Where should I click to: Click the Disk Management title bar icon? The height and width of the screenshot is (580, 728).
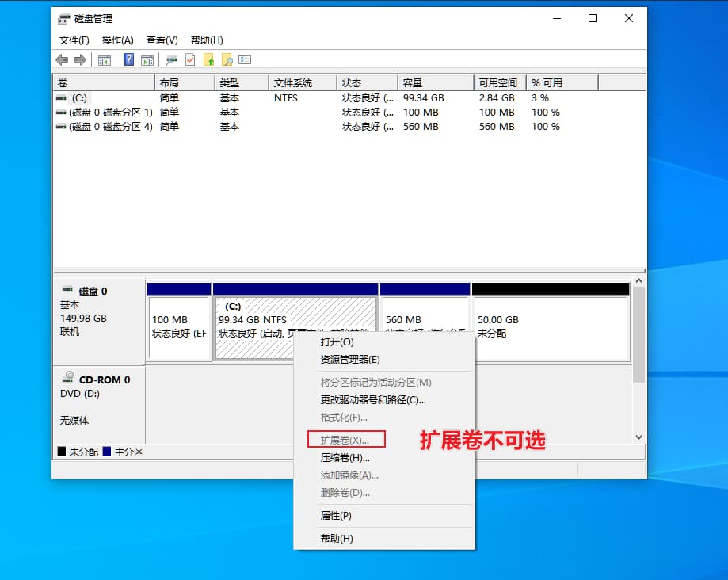63,19
